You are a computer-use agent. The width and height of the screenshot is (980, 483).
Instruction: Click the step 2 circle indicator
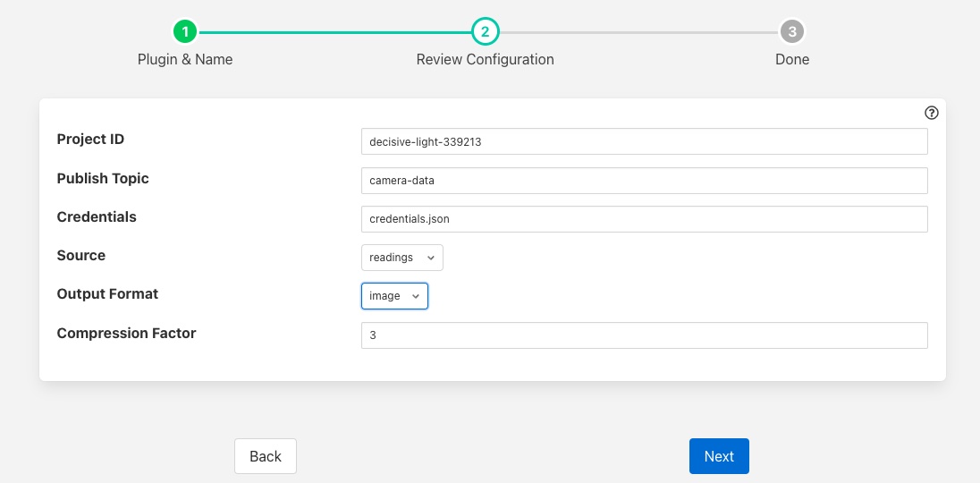click(485, 32)
